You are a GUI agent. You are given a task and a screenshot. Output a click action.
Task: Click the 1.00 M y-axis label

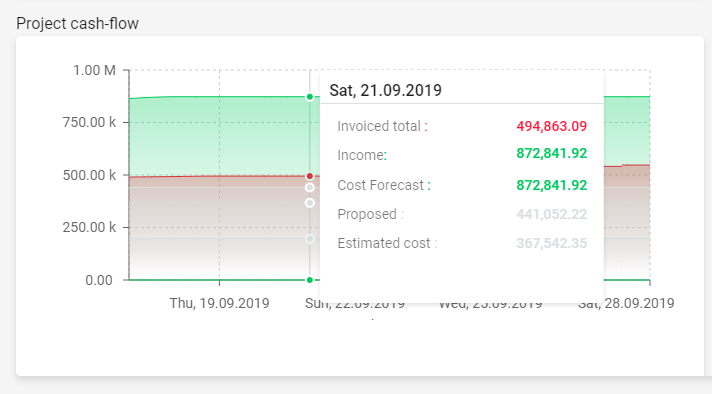pos(94,70)
